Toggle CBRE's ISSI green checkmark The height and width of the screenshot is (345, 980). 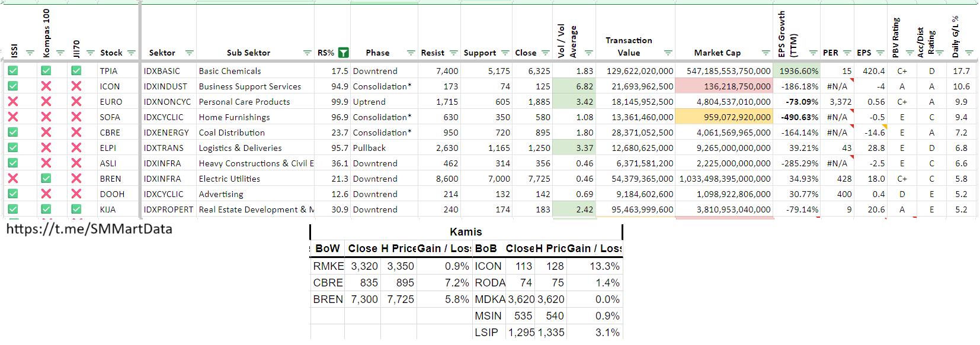pyautogui.click(x=12, y=133)
